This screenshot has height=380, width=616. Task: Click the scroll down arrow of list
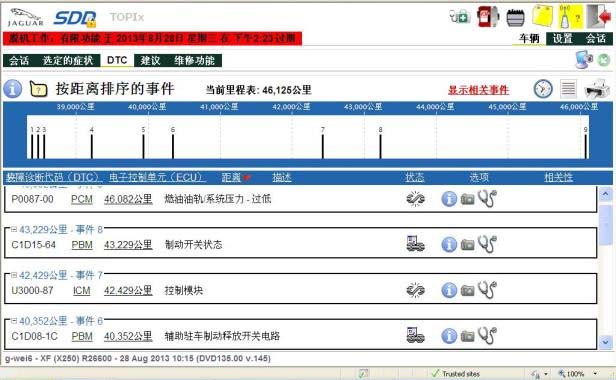pyautogui.click(x=605, y=342)
